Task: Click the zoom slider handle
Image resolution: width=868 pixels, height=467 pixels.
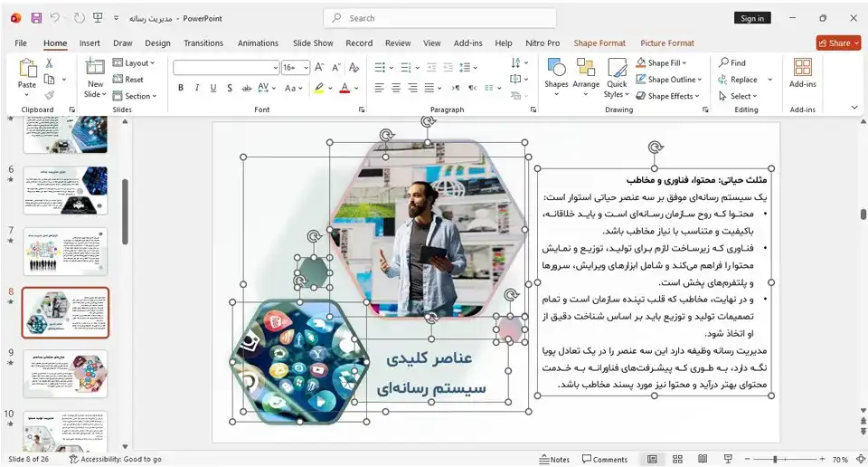Action: pyautogui.click(x=775, y=459)
